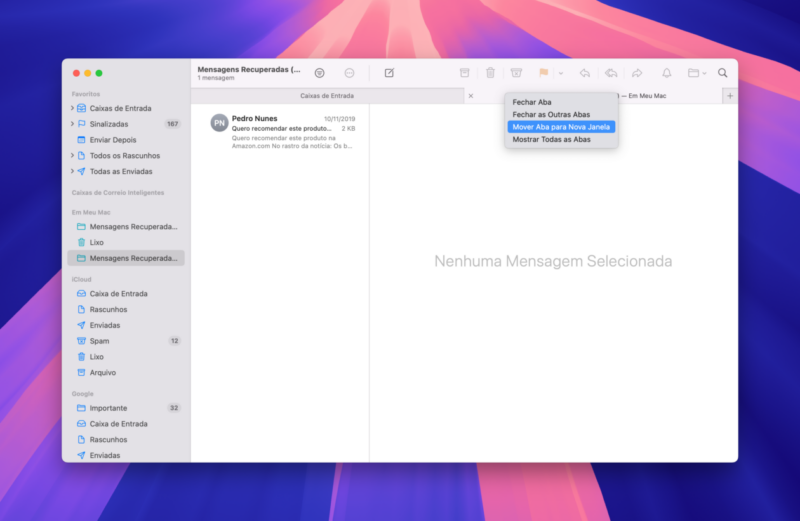Open the Spam mailbox
Image resolution: width=800 pixels, height=521 pixels.
(126, 341)
